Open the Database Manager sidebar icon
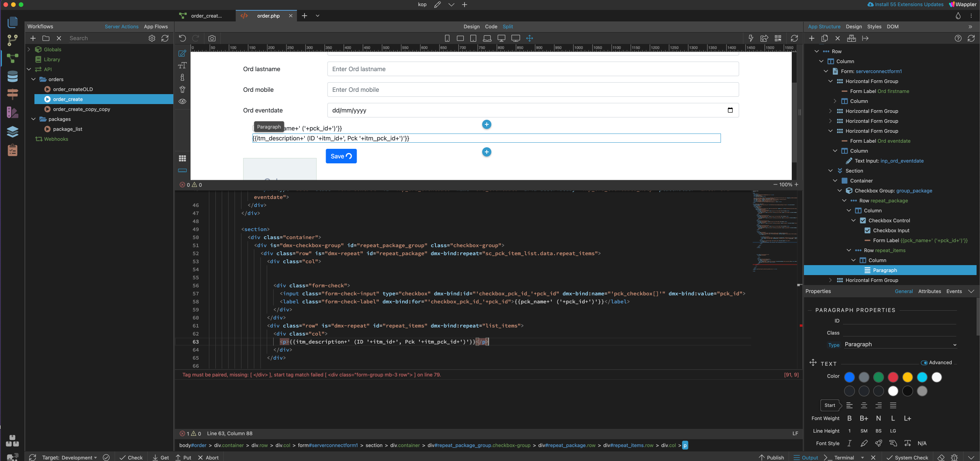 click(12, 77)
